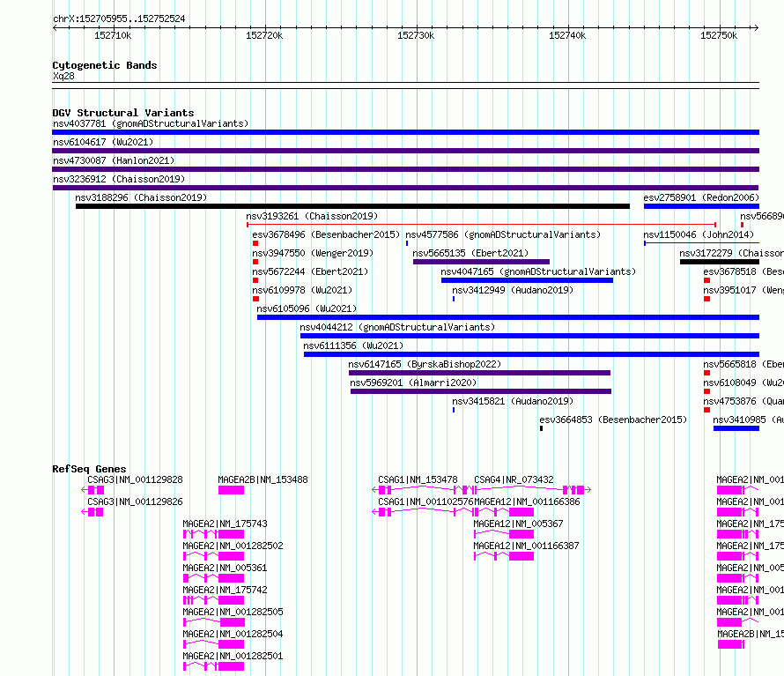Select nsv3951017 variant label
784x676 pixels.
(x=743, y=290)
